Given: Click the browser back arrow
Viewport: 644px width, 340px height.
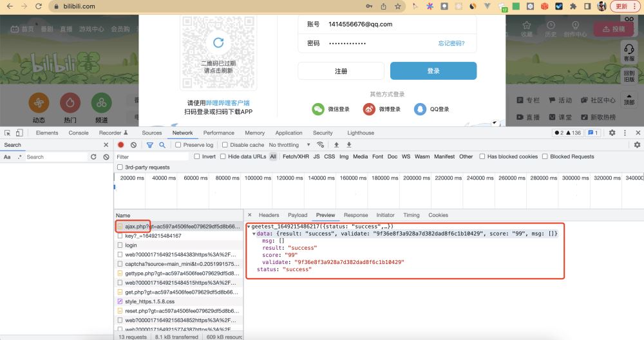Looking at the screenshot, I should pyautogui.click(x=10, y=6).
